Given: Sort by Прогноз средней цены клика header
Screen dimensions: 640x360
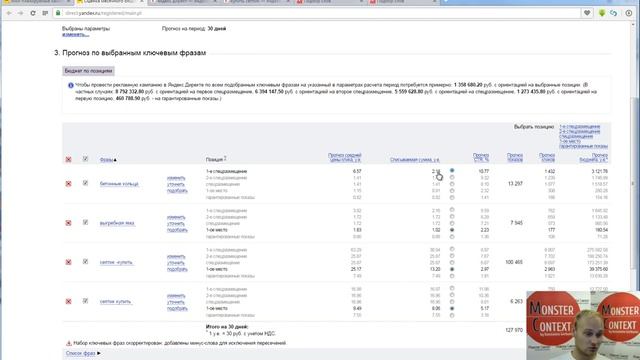Looking at the screenshot, I should click(344, 157).
